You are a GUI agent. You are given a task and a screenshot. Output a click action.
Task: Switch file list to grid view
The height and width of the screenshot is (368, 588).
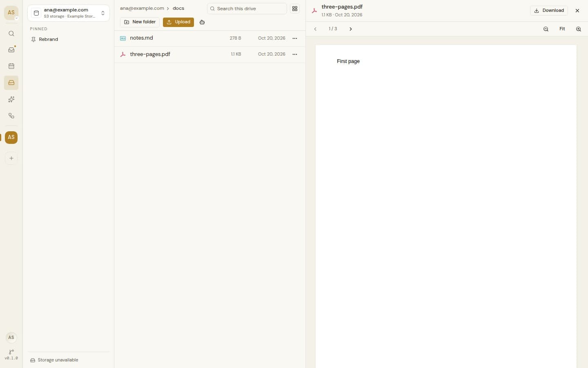coord(295,9)
